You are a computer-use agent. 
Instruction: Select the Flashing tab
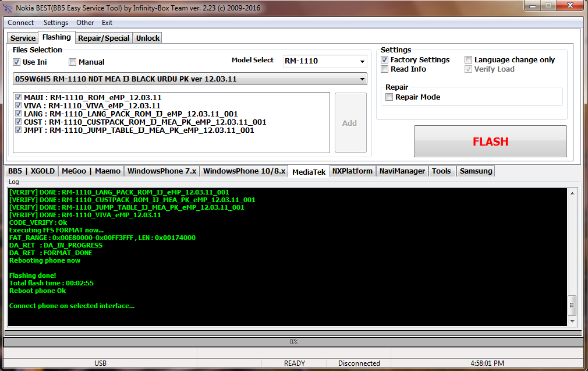tap(56, 37)
